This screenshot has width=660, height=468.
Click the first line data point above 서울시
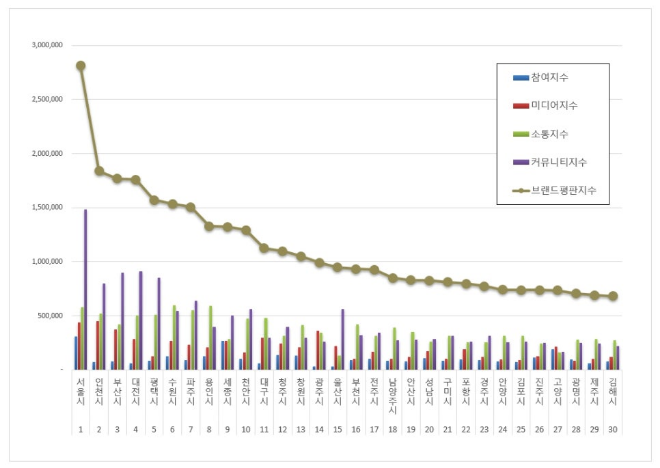coord(80,66)
